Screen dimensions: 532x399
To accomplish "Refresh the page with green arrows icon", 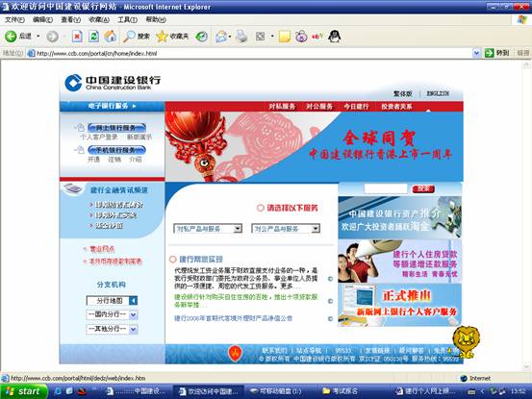I will [93, 37].
